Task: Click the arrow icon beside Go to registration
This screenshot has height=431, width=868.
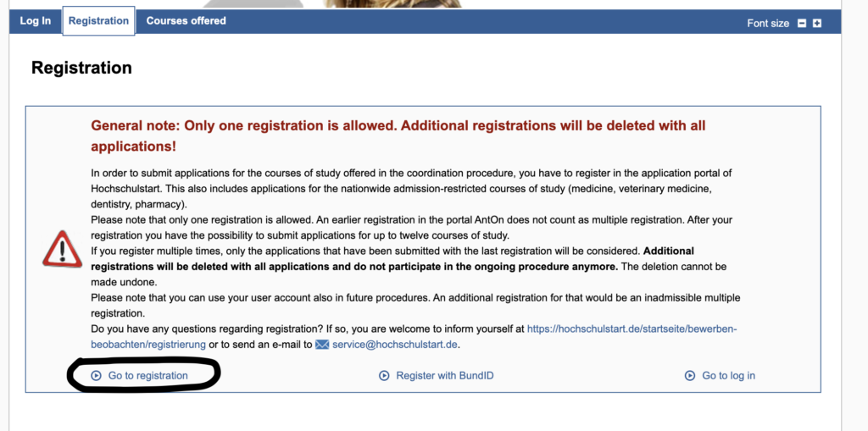Action: (x=96, y=375)
